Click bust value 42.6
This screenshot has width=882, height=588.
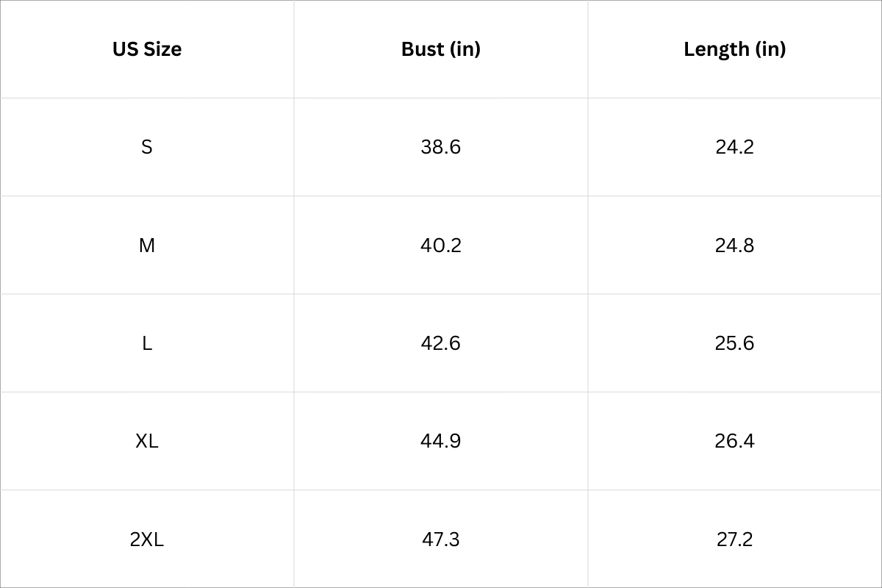point(441,343)
